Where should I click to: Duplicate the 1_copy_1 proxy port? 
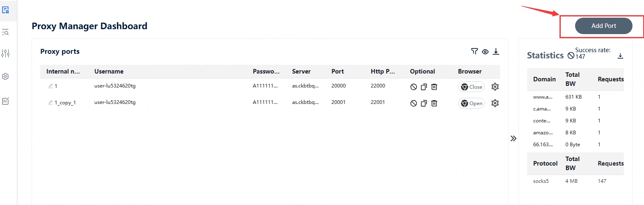(x=424, y=103)
